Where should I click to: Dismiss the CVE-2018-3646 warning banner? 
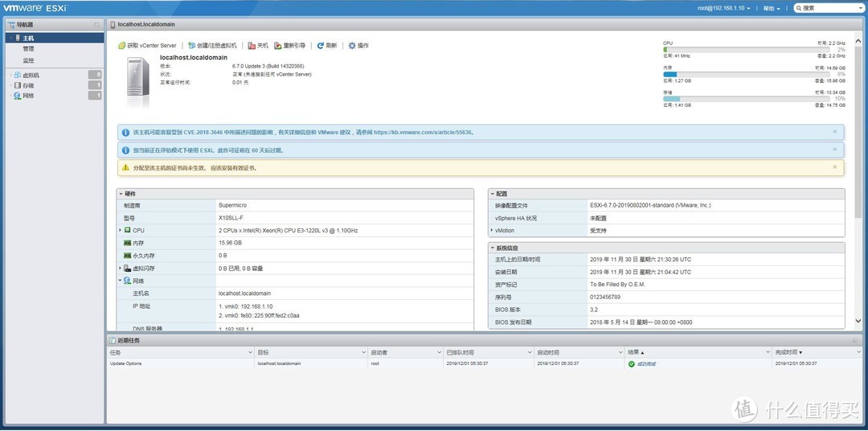[835, 132]
